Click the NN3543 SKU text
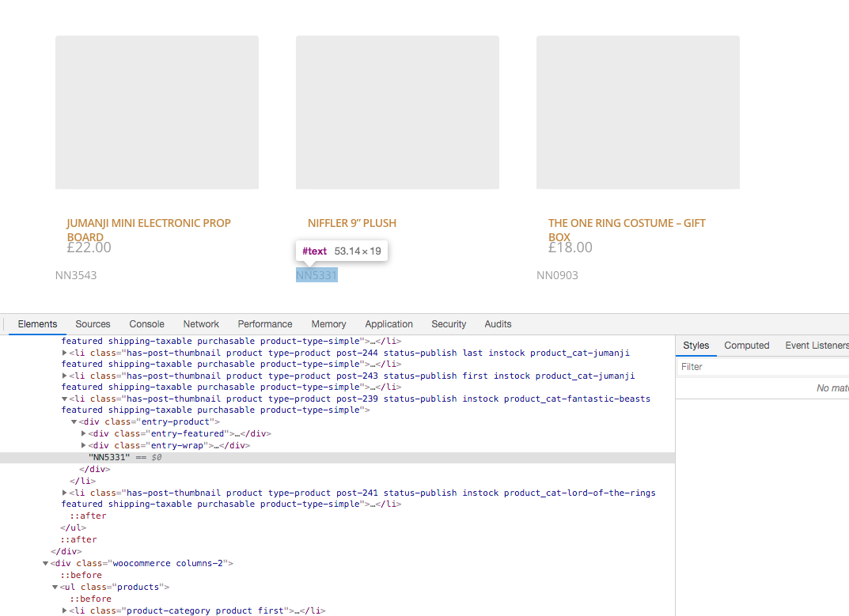Image resolution: width=849 pixels, height=616 pixels. coord(76,275)
